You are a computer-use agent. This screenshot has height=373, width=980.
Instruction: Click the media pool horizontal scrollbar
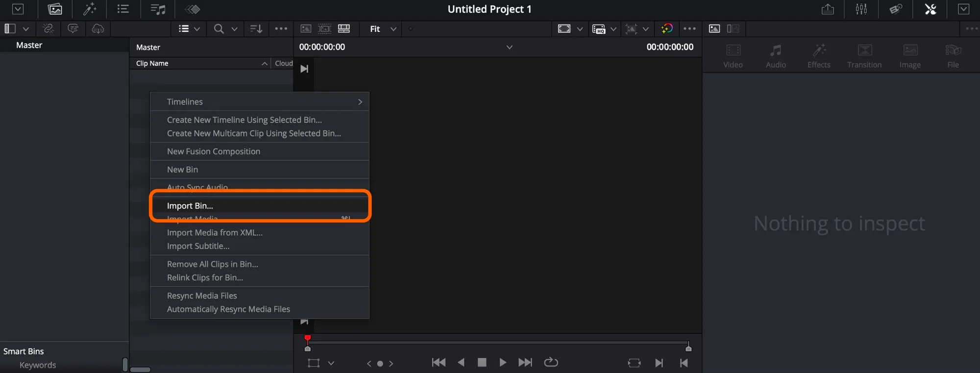tap(141, 370)
